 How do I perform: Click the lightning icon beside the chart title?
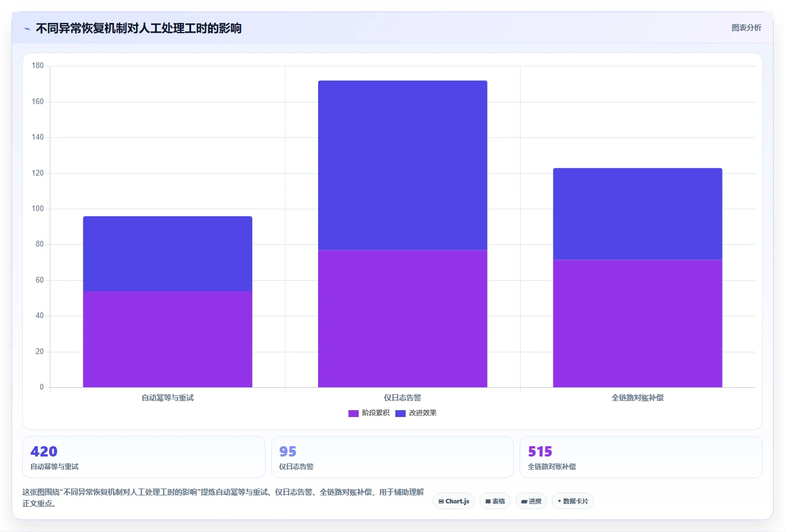27,29
